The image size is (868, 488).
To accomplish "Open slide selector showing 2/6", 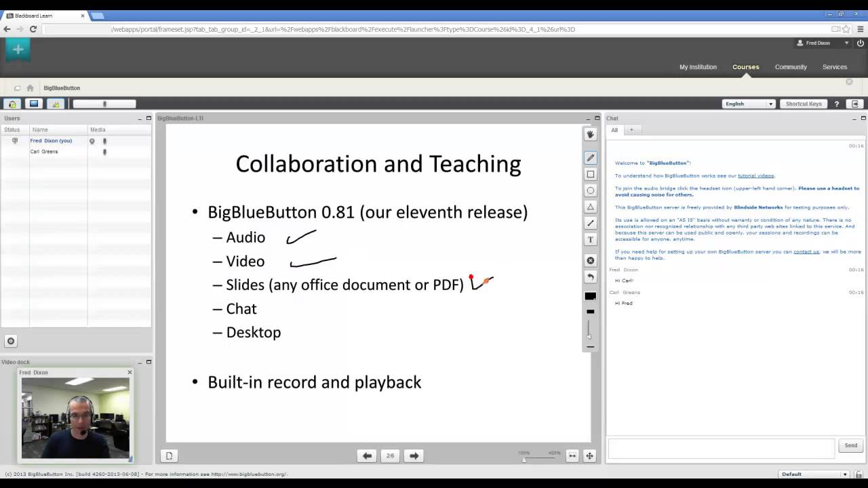I will click(390, 456).
